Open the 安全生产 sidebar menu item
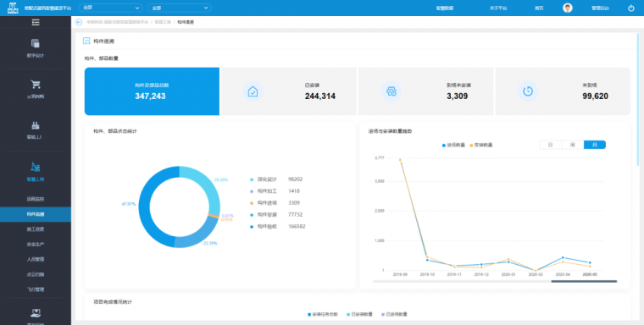Viewport: 644px width, 325px height. click(x=36, y=244)
